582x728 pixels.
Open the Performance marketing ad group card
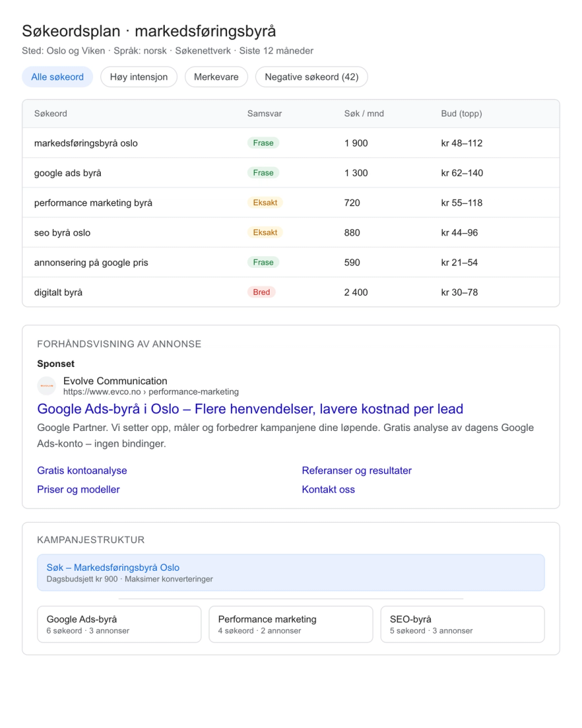pyautogui.click(x=291, y=624)
